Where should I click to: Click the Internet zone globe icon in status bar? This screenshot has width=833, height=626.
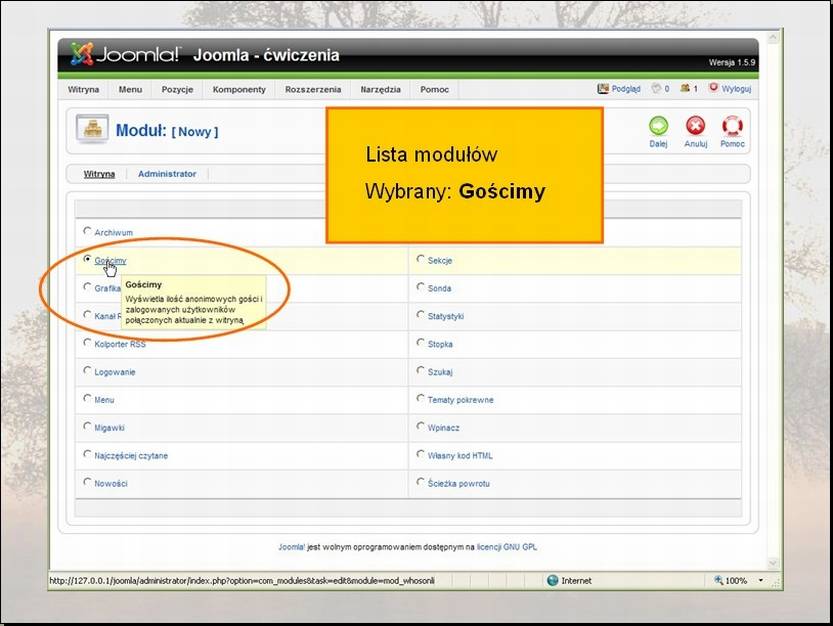tap(552, 580)
